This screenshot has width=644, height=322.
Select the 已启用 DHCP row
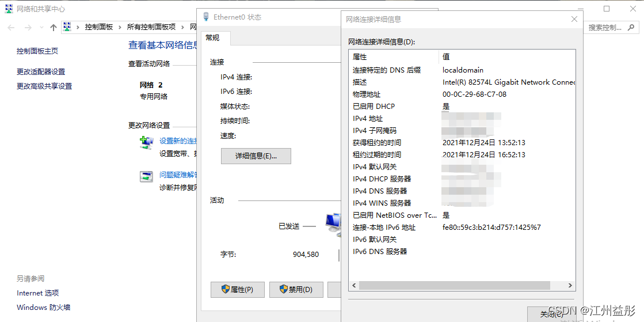[x=462, y=107]
